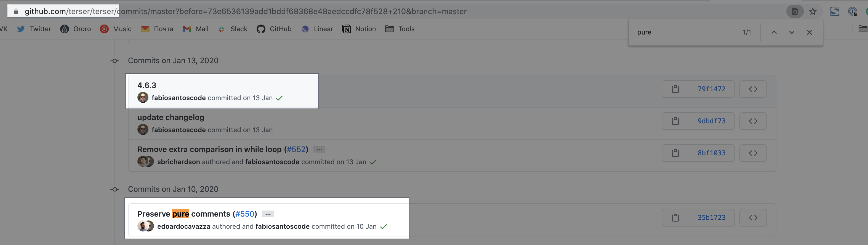The height and width of the screenshot is (245, 868).
Task: Browse repository at commit 35b1723
Action: (x=753, y=218)
